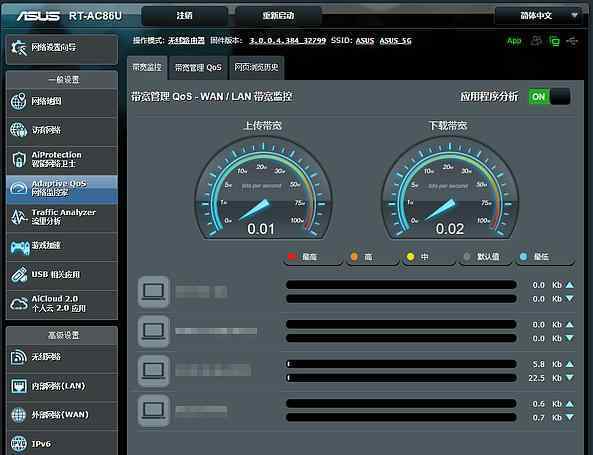Open the 无线网络 wireless icon
The height and width of the screenshot is (455, 593).
point(19,357)
